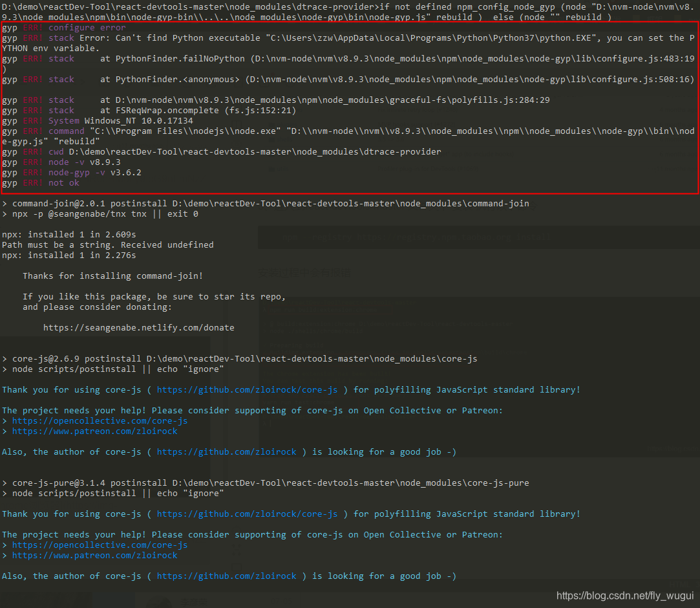Click the 'core-js-pure@3.1.4 postinstall' line
This screenshot has width=700, height=608.
[266, 483]
